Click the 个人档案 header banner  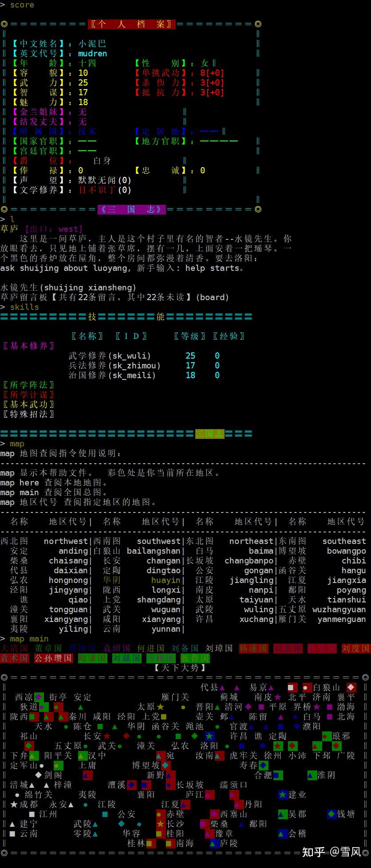pos(132,24)
